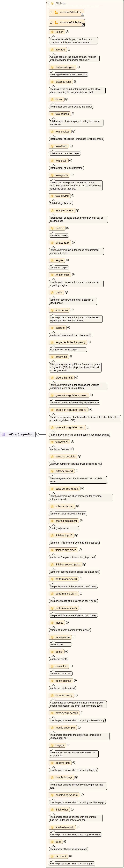Click the @ icon of rounds attribute
Image resolution: width=124 pixels, height=868 pixels.
(x=52, y=32)
